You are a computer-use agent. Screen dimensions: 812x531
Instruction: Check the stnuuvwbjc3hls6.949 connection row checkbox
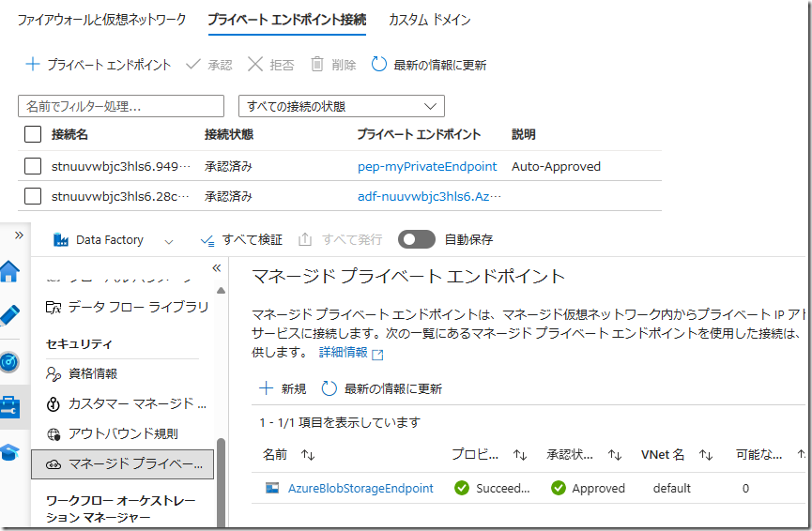point(33,166)
